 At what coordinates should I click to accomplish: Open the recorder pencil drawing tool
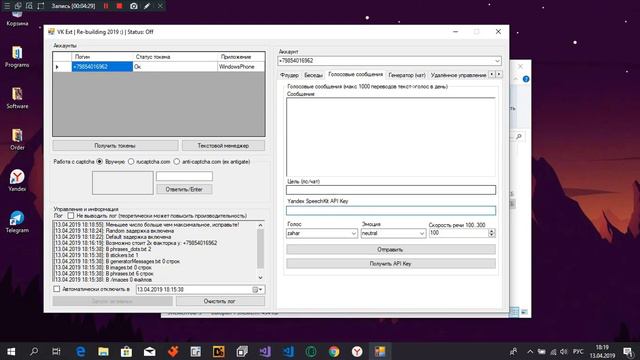tap(147, 6)
